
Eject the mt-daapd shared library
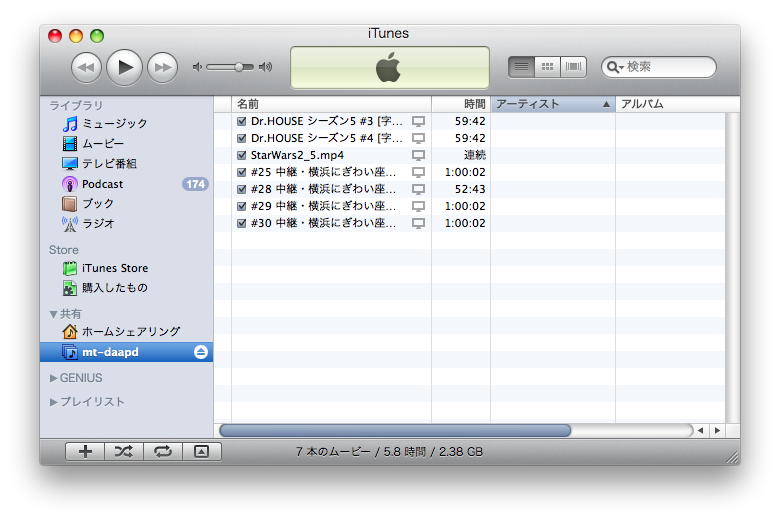pos(201,352)
